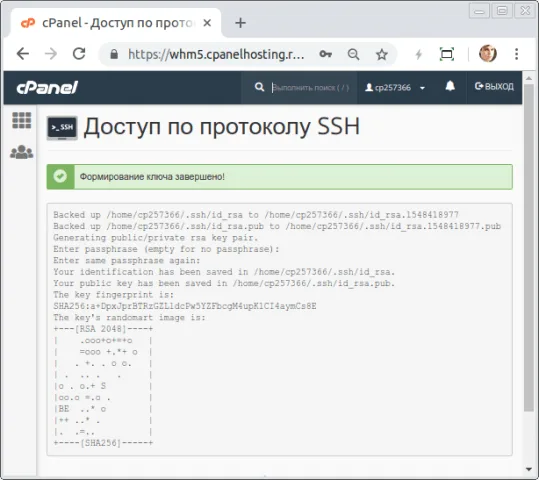Open notifications bell

click(450, 86)
